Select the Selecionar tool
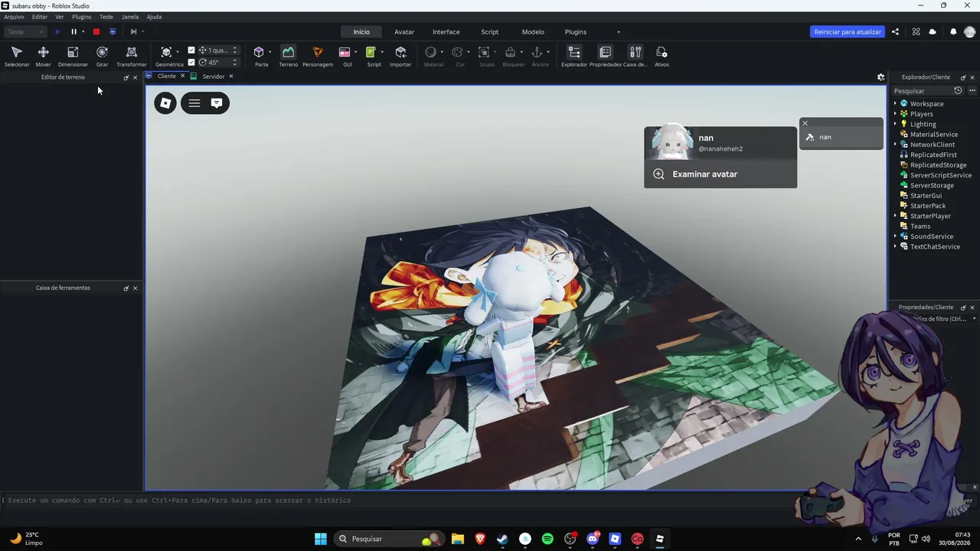 tap(17, 56)
